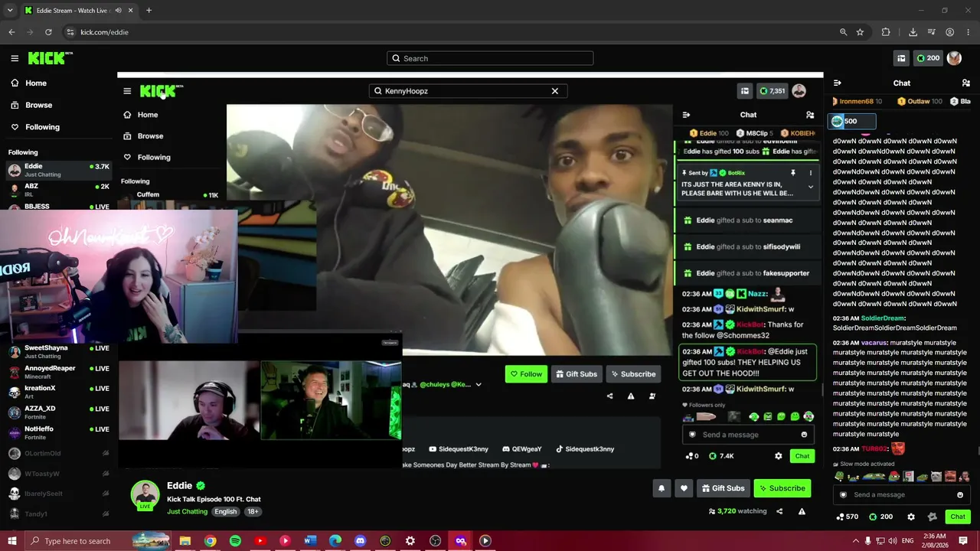Open SweetShayna's live channel
980x551 pixels.
click(x=57, y=351)
